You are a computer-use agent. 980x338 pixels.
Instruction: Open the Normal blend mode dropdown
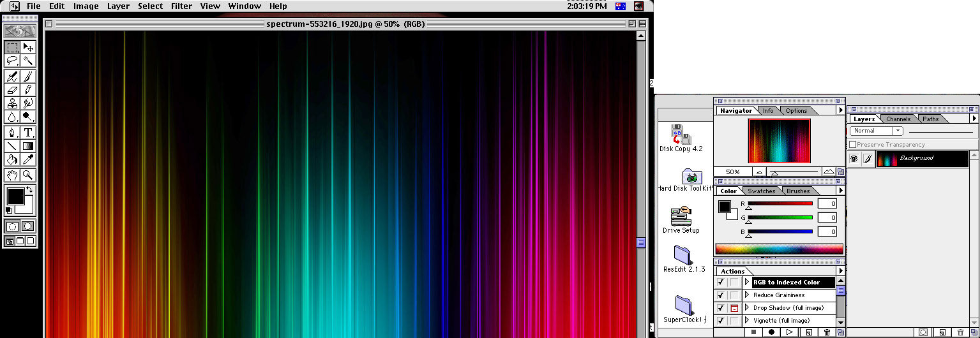(x=876, y=131)
